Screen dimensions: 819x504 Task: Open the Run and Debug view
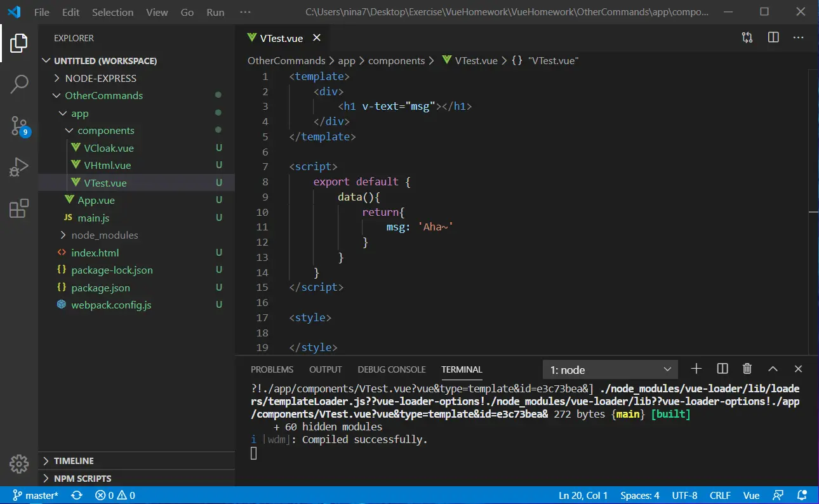(x=19, y=167)
